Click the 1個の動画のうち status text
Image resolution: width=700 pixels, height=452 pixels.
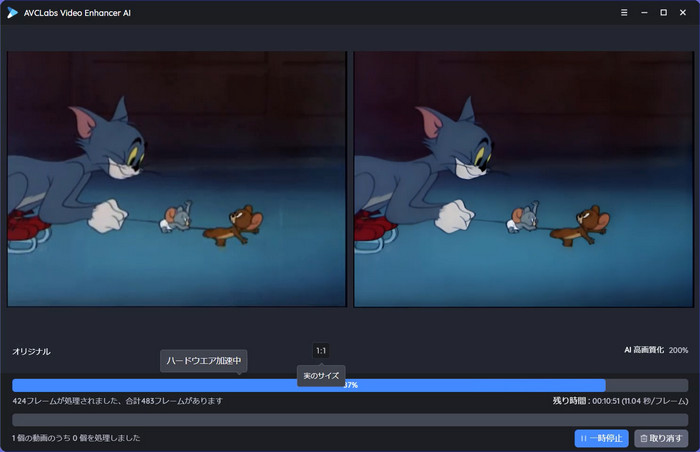(76, 438)
